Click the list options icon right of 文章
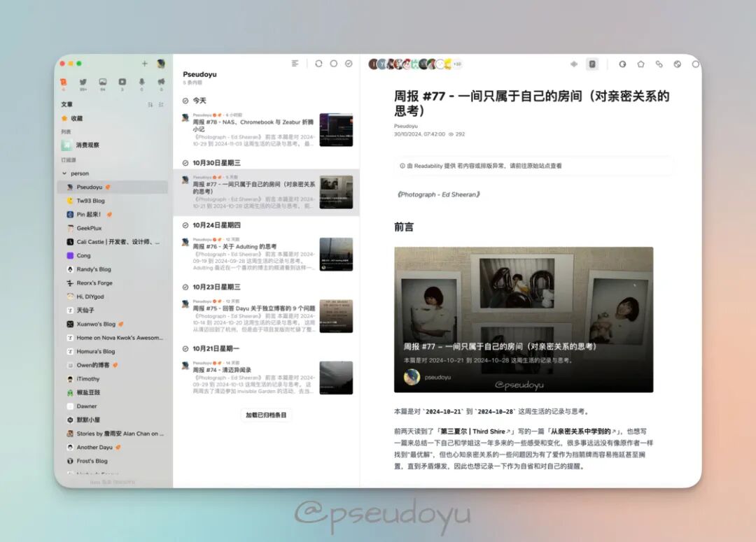This screenshot has width=756, height=542. tap(161, 104)
